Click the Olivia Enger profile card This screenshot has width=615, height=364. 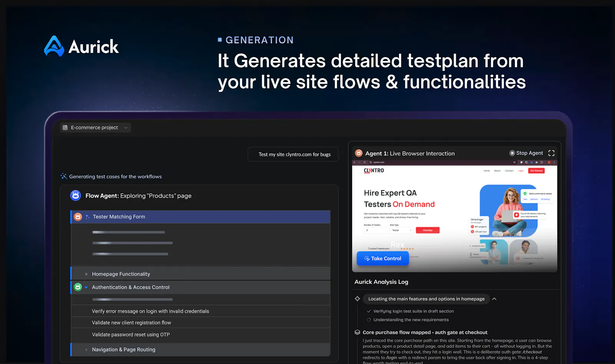(479, 226)
